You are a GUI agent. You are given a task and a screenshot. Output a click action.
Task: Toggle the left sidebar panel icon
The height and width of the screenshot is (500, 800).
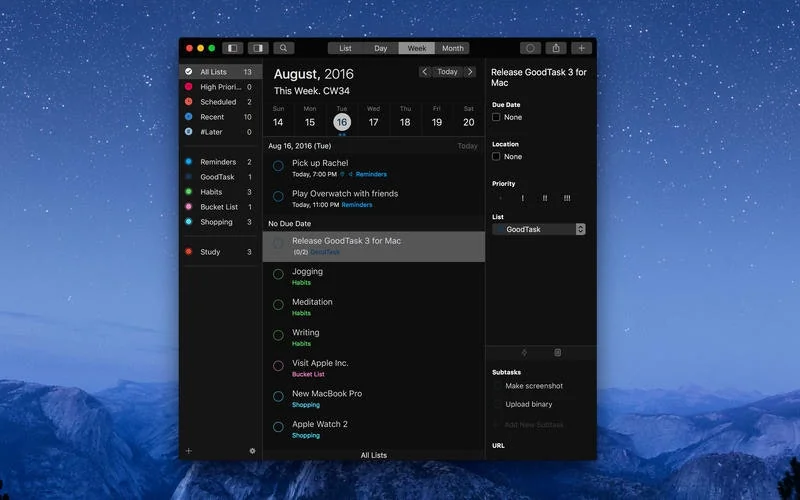pyautogui.click(x=233, y=48)
